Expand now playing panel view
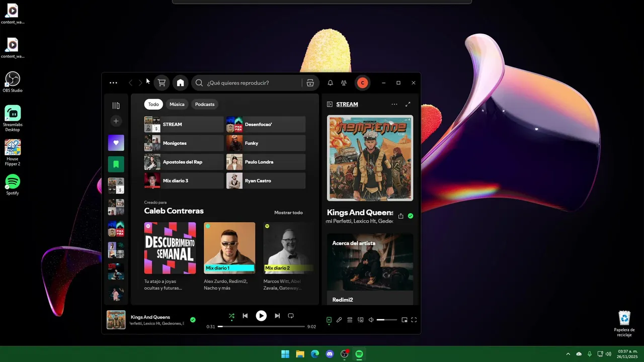Viewport: 644px width, 362px height. coord(408,104)
